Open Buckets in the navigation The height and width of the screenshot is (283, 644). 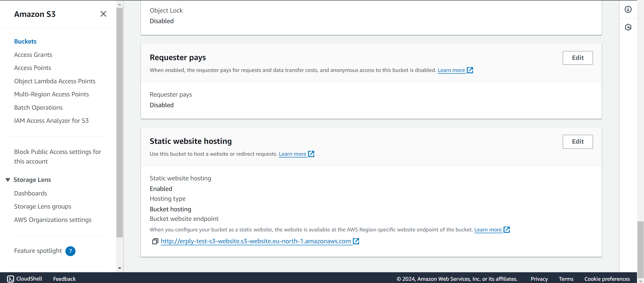point(25,42)
